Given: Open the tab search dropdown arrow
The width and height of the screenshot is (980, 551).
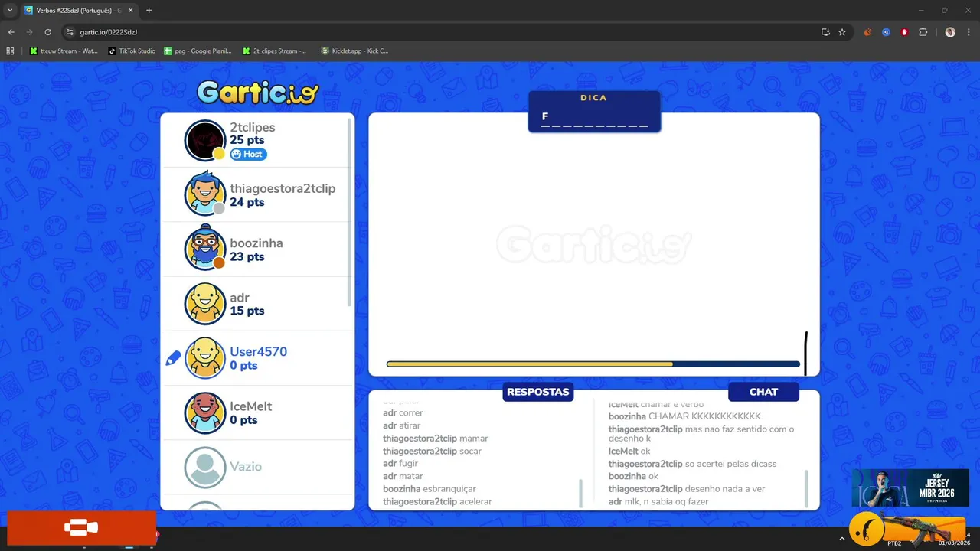Looking at the screenshot, I should tap(10, 10).
